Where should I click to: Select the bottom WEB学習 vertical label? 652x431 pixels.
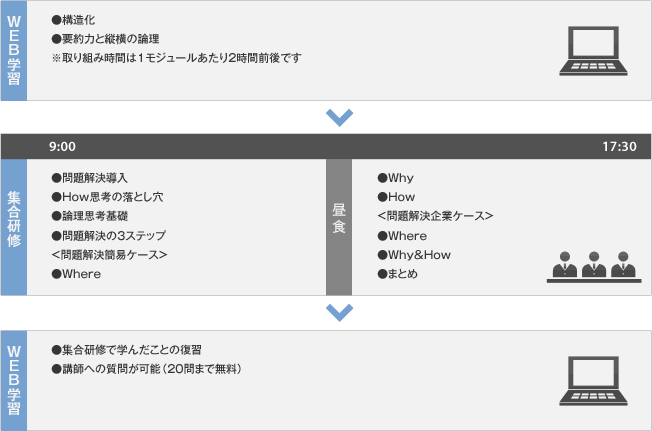13,380
